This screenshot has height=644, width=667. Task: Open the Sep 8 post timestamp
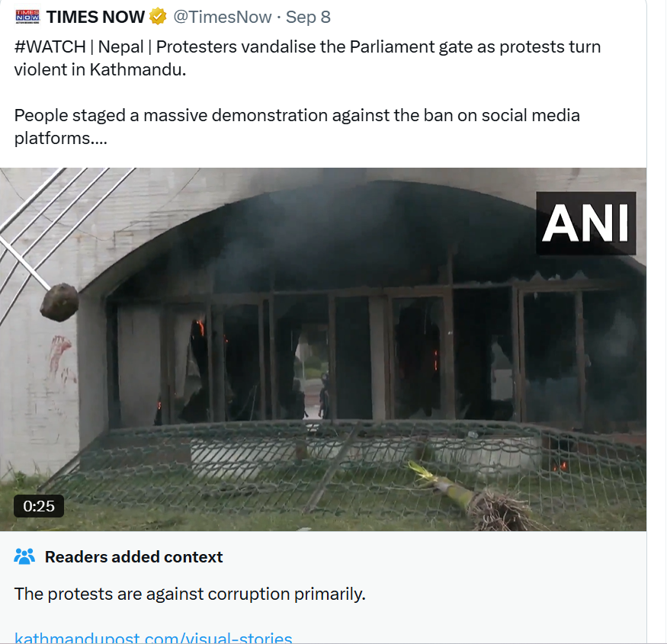308,17
